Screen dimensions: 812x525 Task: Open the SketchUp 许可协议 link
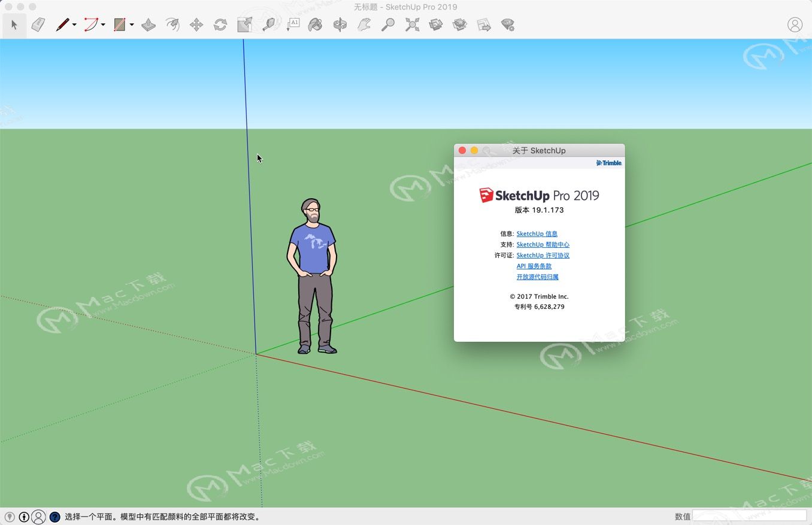pyautogui.click(x=543, y=256)
